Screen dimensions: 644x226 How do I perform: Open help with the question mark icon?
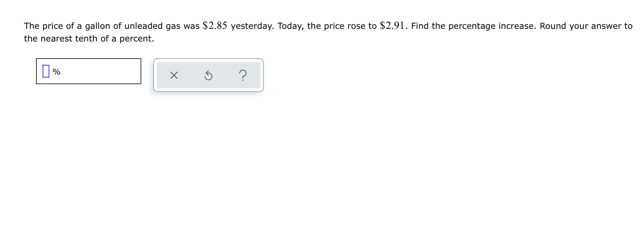[243, 75]
